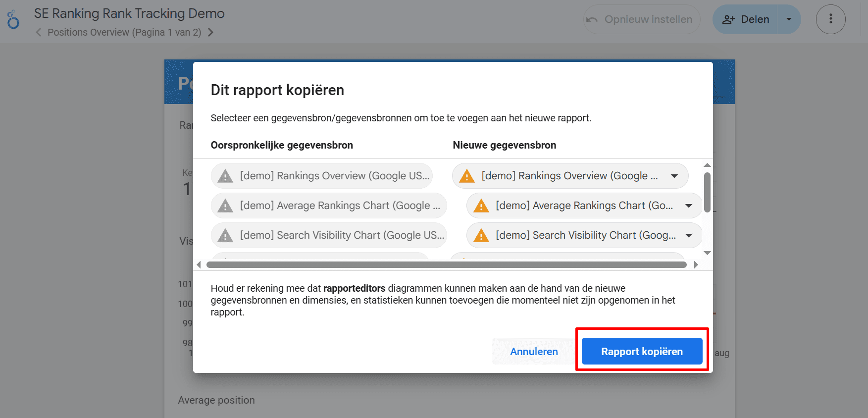868x418 pixels.
Task: Click the gray warning icon on original Rankings Overview
Action: point(225,176)
